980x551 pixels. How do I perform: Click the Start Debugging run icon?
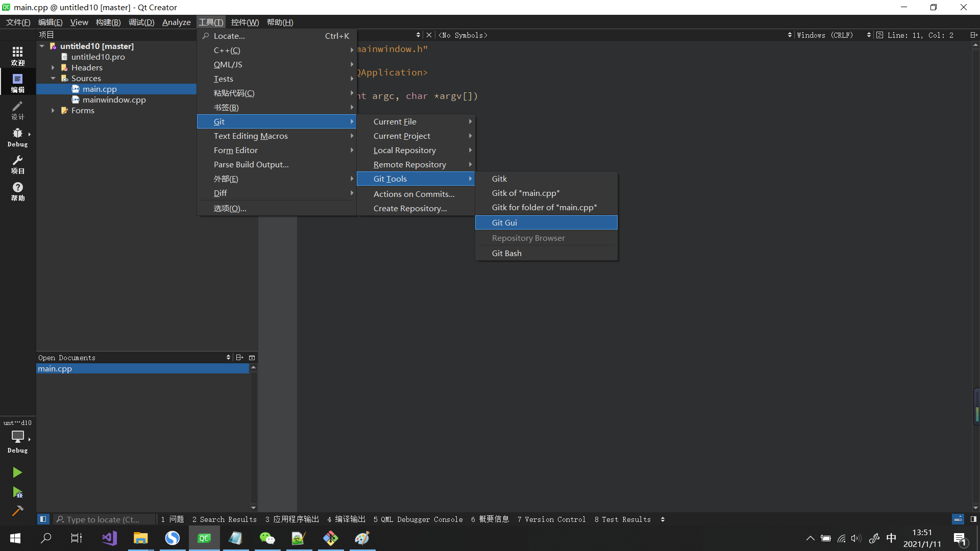[x=17, y=493]
